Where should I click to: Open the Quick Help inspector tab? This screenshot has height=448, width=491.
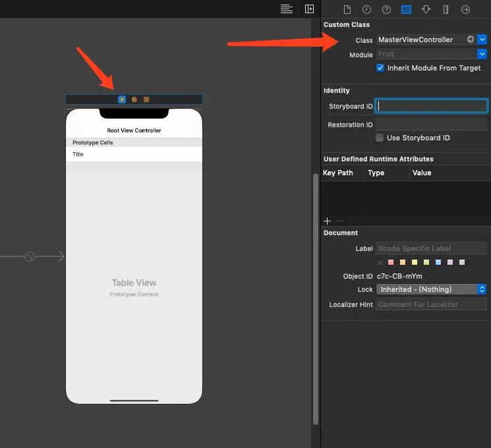[386, 9]
